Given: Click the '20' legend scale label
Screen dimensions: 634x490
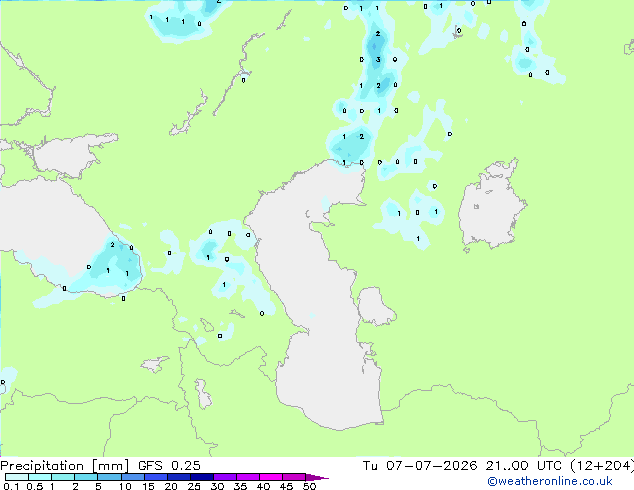Looking at the screenshot, I should (x=171, y=486).
